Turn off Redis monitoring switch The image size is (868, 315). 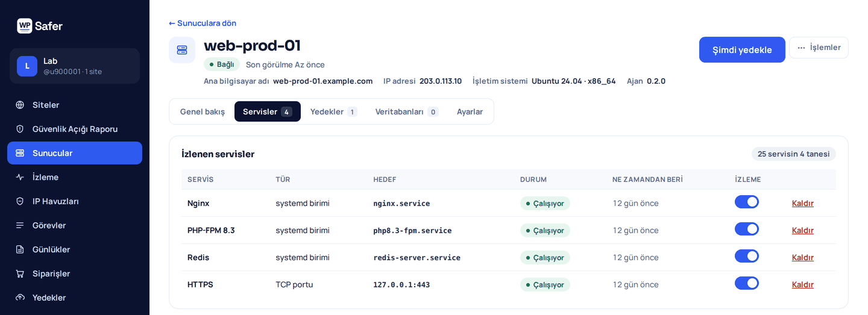pos(747,256)
